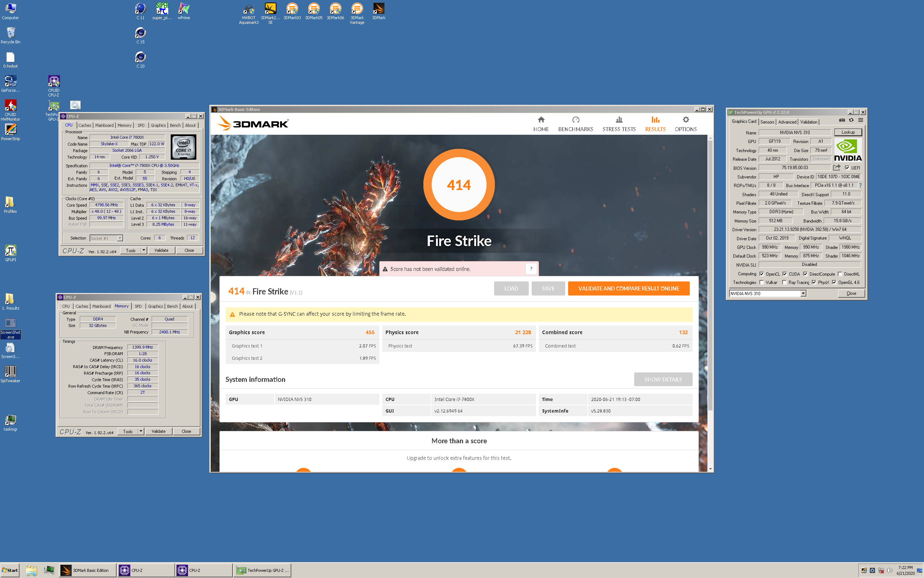
Task: Select the 3DMark Vantage desktop icon
Action: pyautogui.click(x=357, y=14)
